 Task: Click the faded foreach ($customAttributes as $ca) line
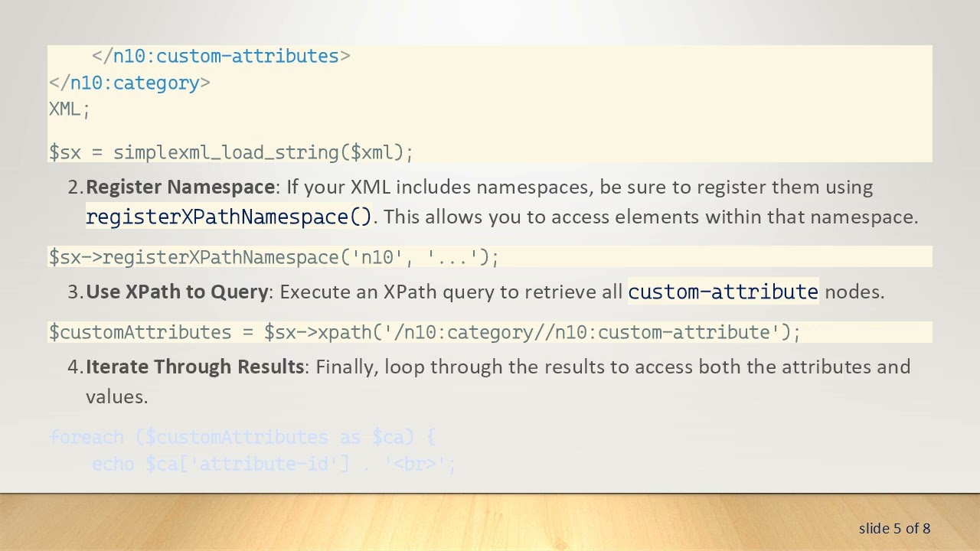pos(242,437)
